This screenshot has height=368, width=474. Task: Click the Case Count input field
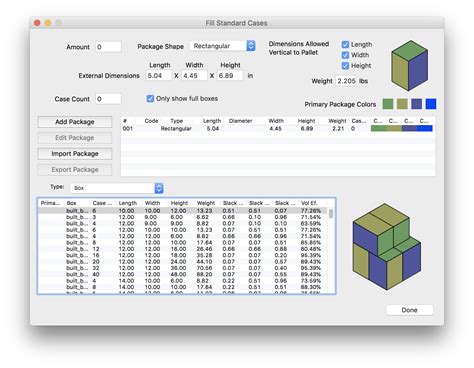click(x=108, y=99)
